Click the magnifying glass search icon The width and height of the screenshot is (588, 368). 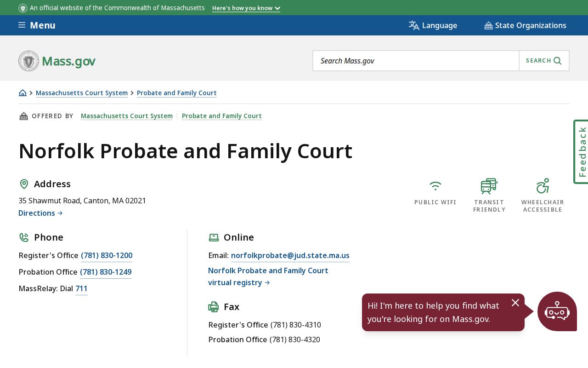(558, 61)
